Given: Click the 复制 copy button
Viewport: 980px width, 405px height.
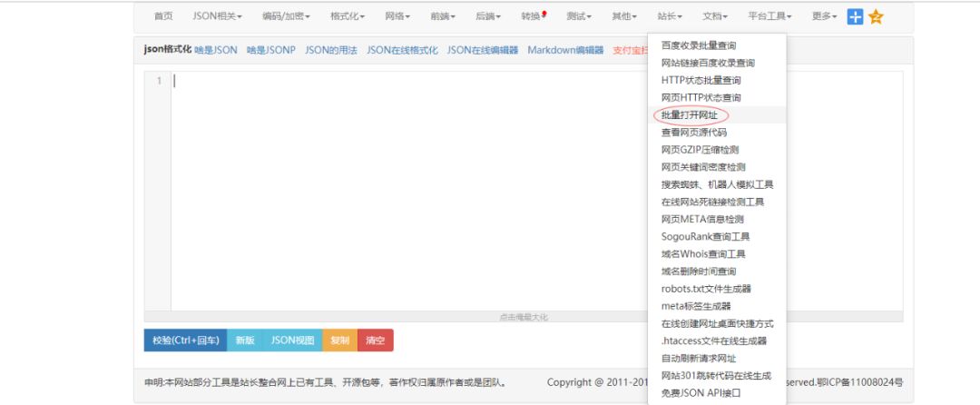Looking at the screenshot, I should pos(340,340).
